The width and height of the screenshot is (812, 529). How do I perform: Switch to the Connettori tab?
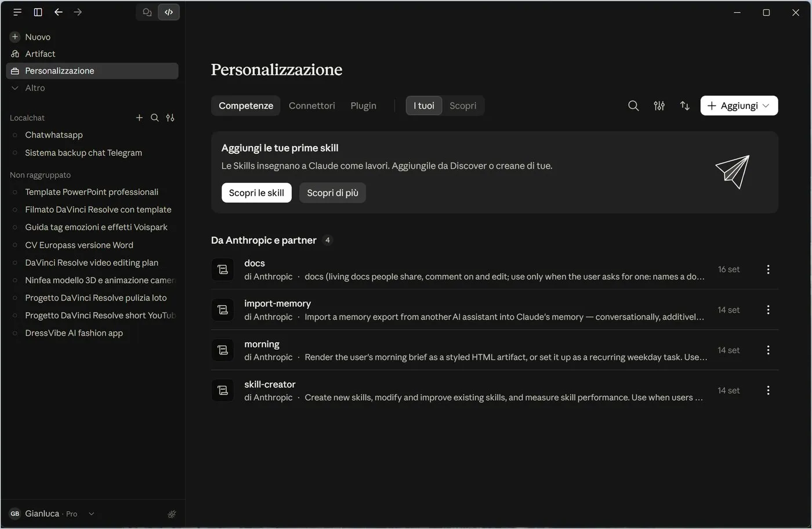point(312,106)
